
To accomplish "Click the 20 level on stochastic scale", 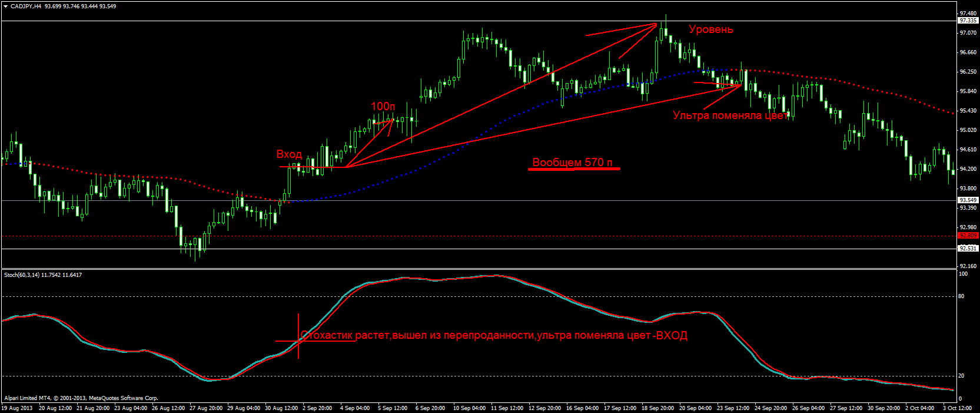I will coord(961,376).
